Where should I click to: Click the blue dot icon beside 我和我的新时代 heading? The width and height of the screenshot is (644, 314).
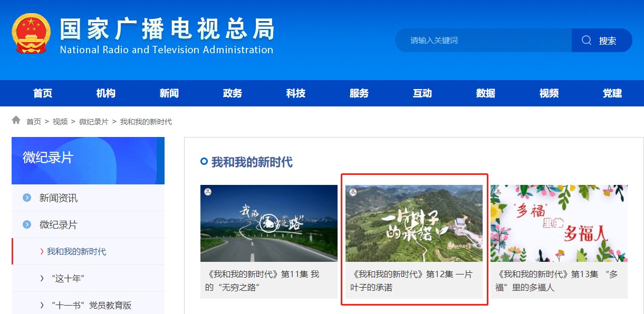tap(203, 162)
